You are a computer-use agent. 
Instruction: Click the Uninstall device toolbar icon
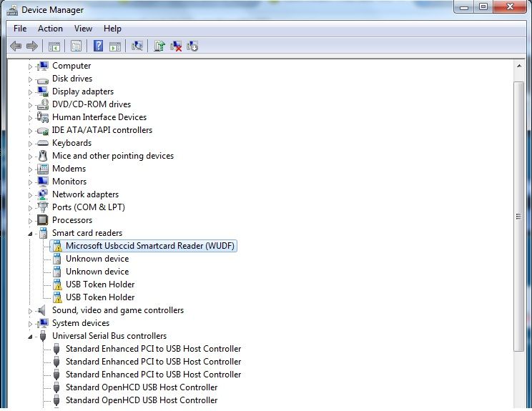pos(176,46)
